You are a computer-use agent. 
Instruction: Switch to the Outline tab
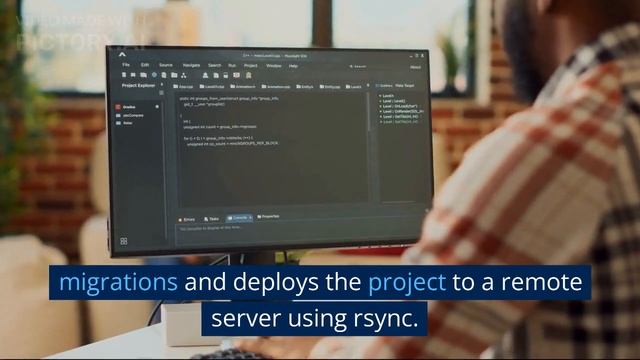(x=384, y=86)
